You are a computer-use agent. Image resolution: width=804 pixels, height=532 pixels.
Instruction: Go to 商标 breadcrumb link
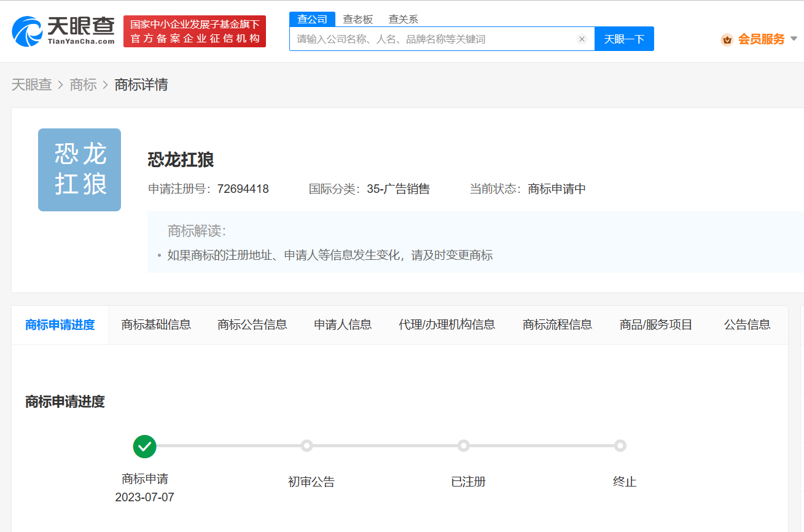coord(84,85)
